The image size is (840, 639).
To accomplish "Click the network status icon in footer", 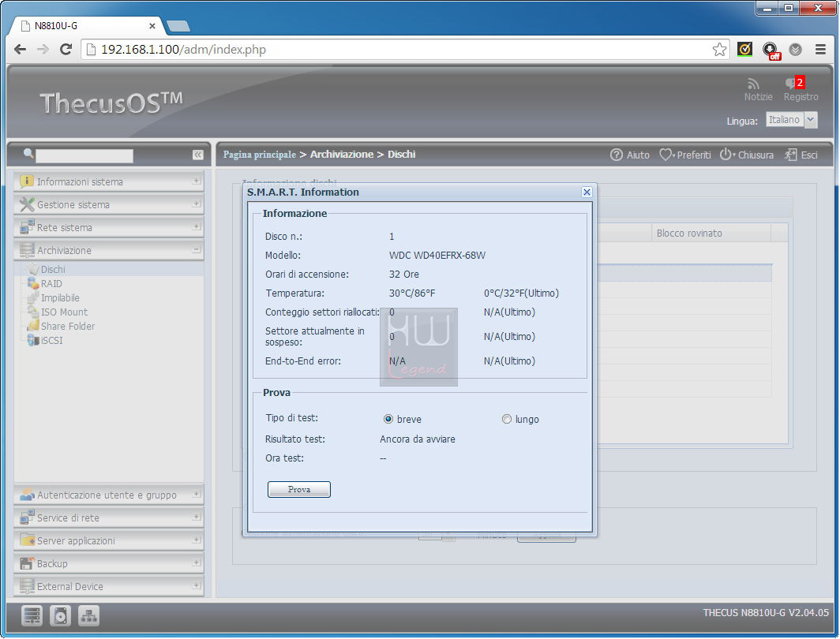I will point(89,616).
